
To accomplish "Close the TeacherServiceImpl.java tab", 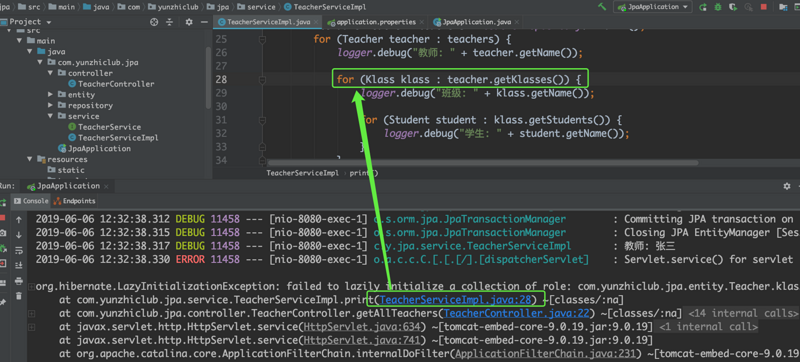I will click(x=317, y=22).
